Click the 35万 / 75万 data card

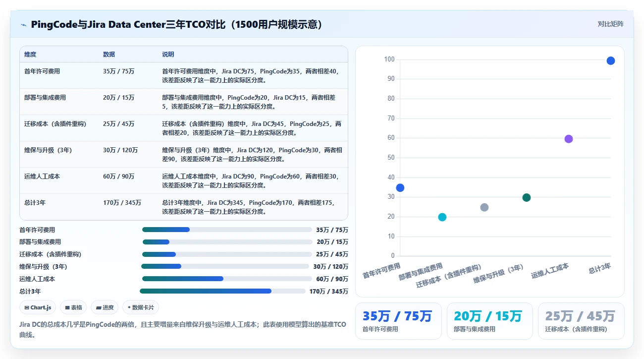tap(398, 321)
